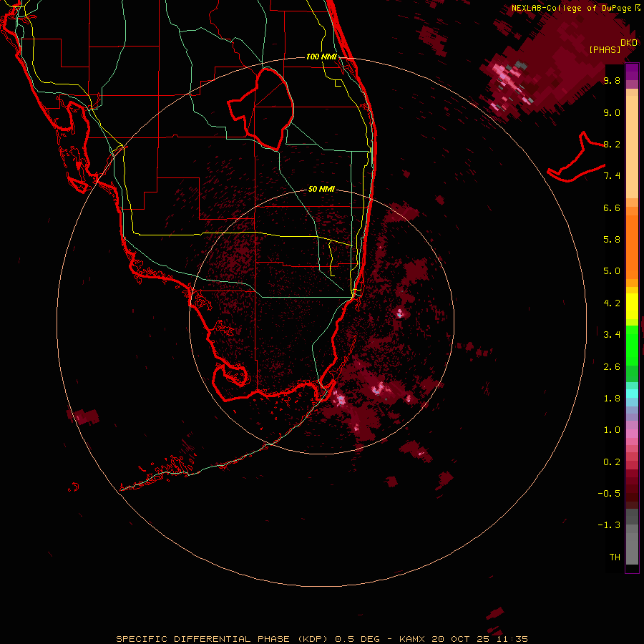Viewport: 644px width, 644px height.
Task: Click the 0.5 DEG elevation text
Action: [357, 639]
